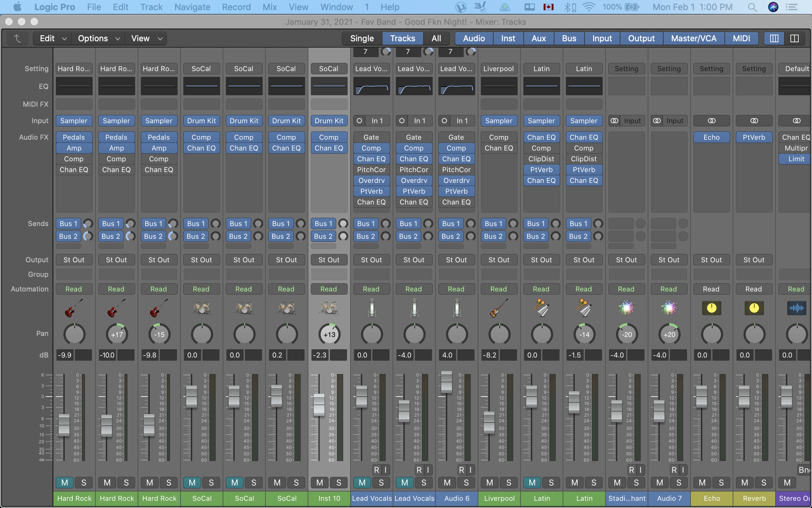Toggle the Master/VCA filter button
Image resolution: width=812 pixels, height=508 pixels.
(x=694, y=38)
